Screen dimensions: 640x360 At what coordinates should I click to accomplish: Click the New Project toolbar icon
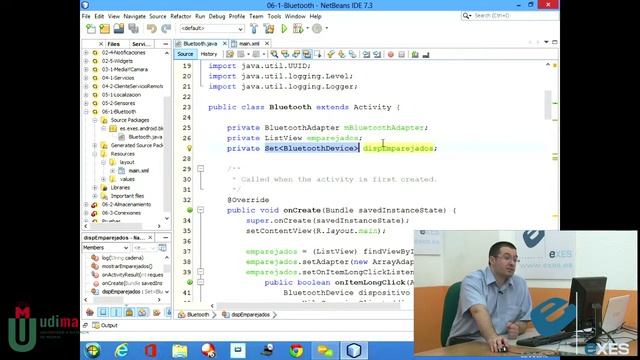click(x=105, y=29)
